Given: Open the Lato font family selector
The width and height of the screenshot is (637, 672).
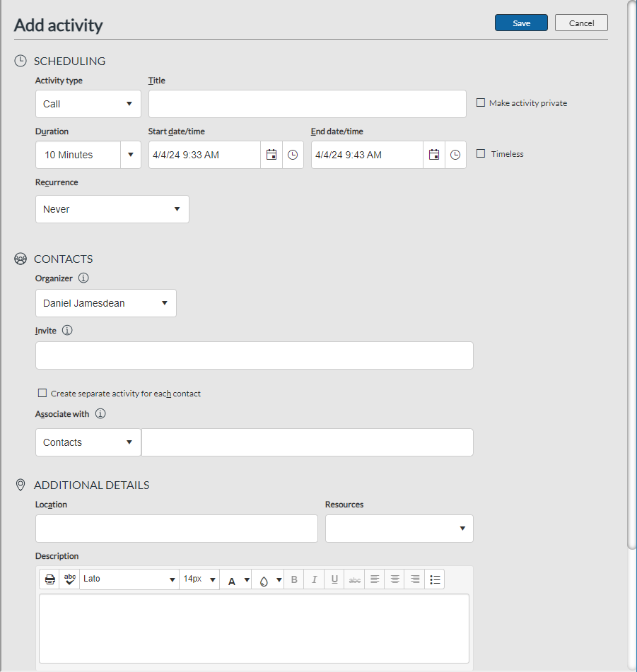Looking at the screenshot, I should pyautogui.click(x=129, y=579).
